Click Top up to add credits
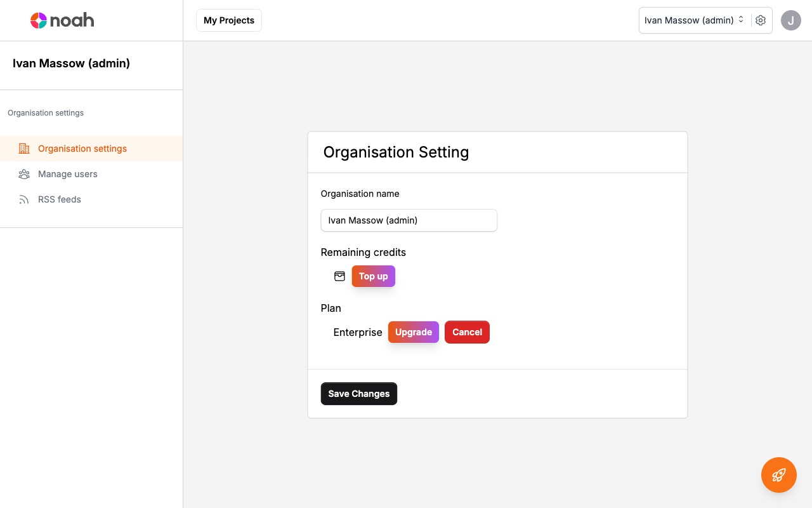The width and height of the screenshot is (812, 508). tap(373, 276)
